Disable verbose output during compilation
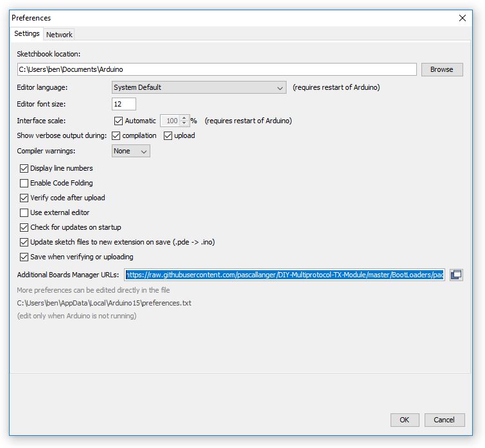 (116, 135)
